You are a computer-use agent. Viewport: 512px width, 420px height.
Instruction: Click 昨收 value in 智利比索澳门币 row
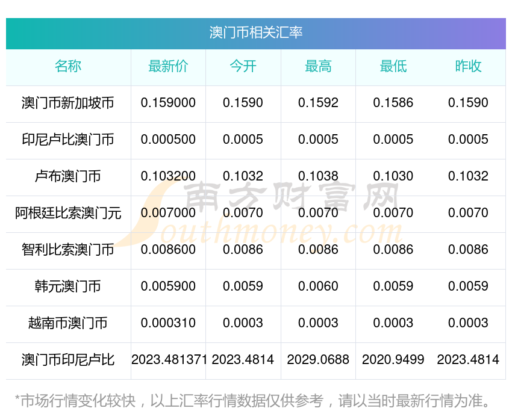468,250
